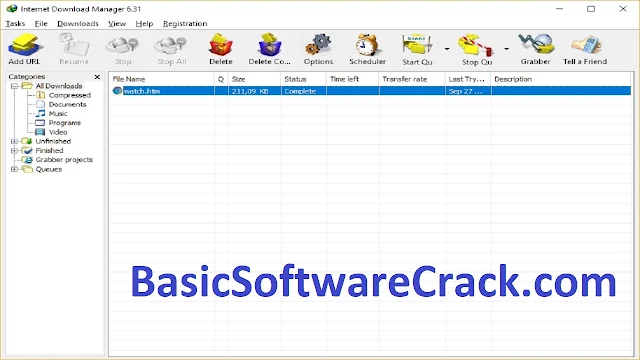This screenshot has width=640, height=360.
Task: Sort by Time left column header
Action: pos(353,79)
